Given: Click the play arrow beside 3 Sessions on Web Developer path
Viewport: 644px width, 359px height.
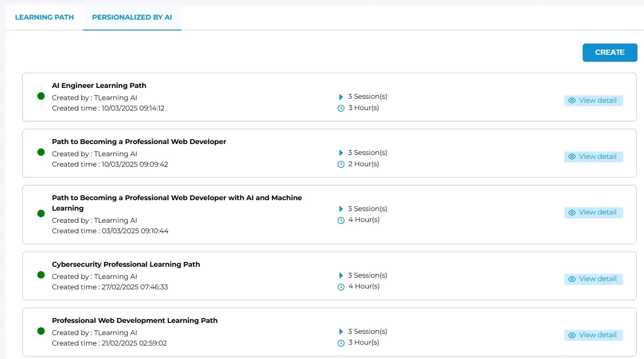Looking at the screenshot, I should [x=341, y=153].
